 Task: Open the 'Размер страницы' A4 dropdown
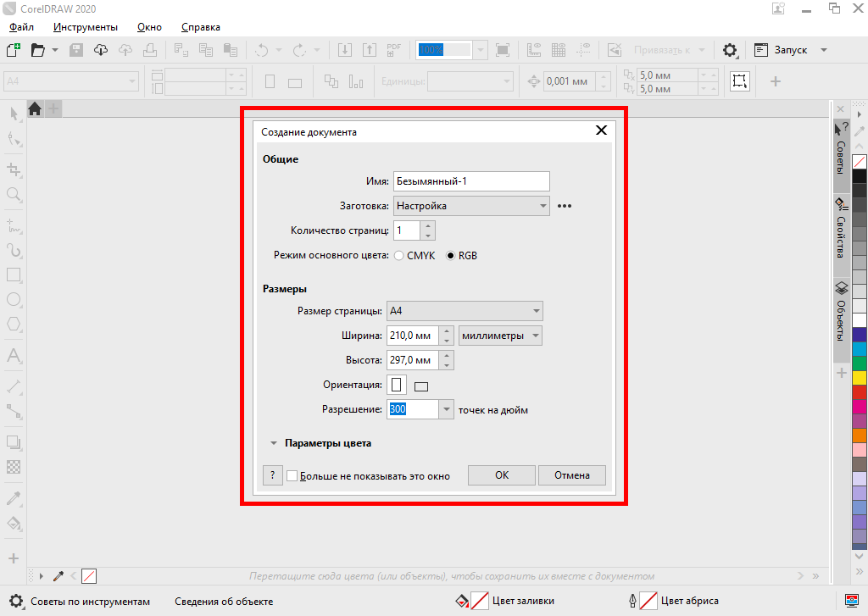tap(465, 311)
